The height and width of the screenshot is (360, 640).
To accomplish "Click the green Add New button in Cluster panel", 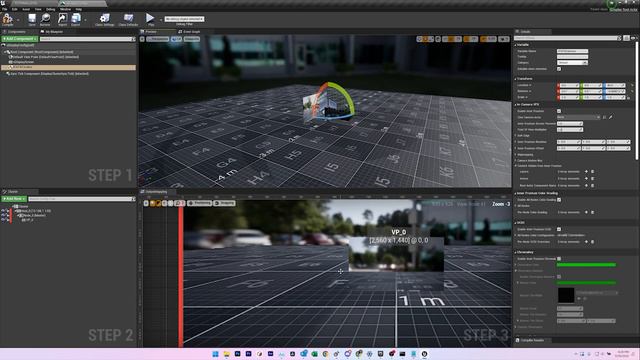I will (x=14, y=199).
